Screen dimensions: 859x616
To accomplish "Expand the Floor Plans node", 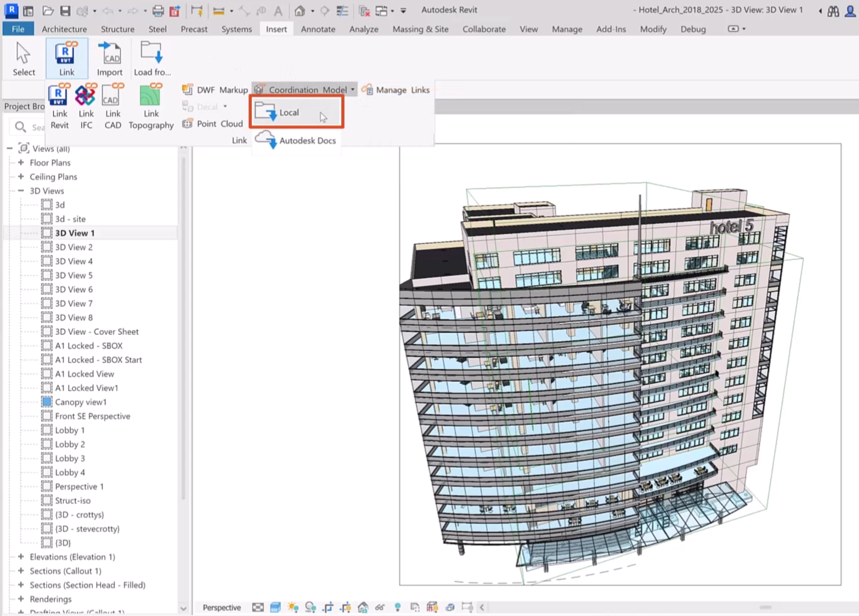I will (21, 162).
